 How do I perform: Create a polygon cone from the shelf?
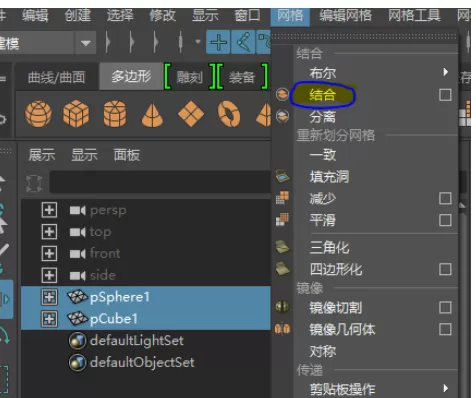tap(152, 115)
